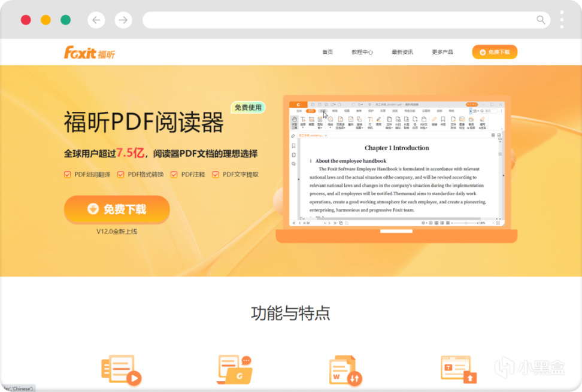Image resolution: width=582 pixels, height=392 pixels.
Task: Open 最新资讯 in the site navigation
Action: tap(402, 52)
